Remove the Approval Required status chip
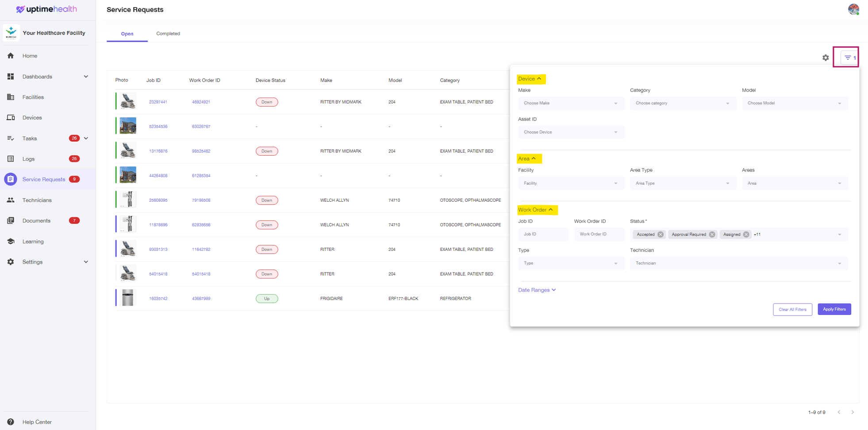 712,234
